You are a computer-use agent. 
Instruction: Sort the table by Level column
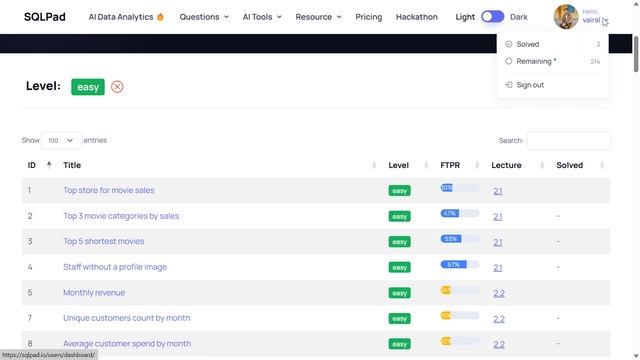(408, 165)
